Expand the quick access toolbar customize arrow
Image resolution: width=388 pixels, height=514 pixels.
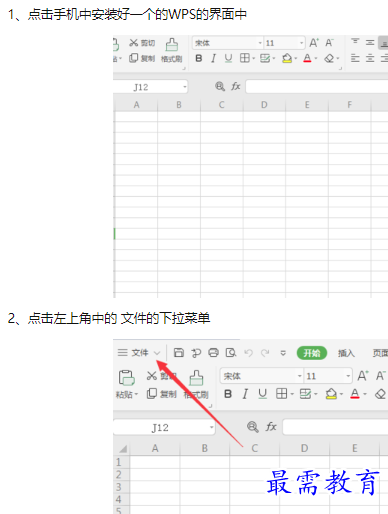(x=283, y=353)
